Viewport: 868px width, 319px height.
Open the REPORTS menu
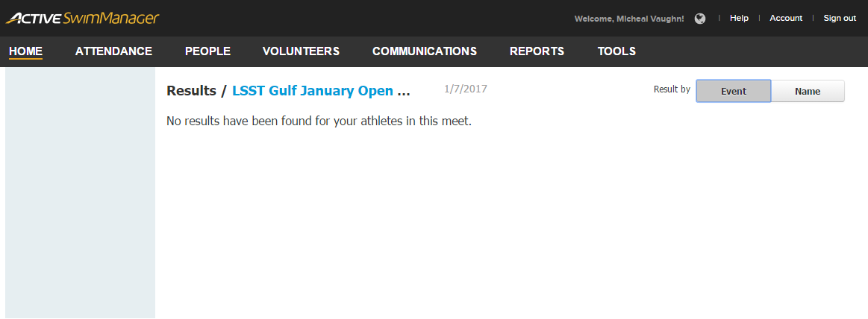coord(537,51)
